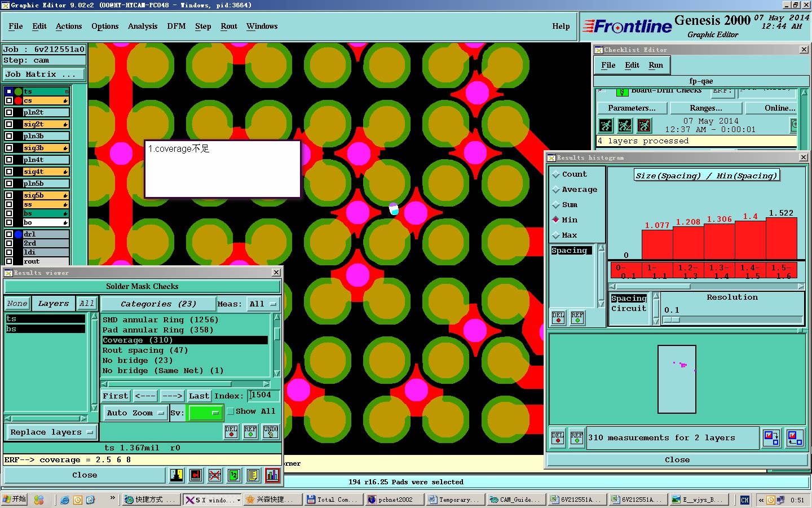Open Ranges... in Checklist Editor

(x=705, y=108)
